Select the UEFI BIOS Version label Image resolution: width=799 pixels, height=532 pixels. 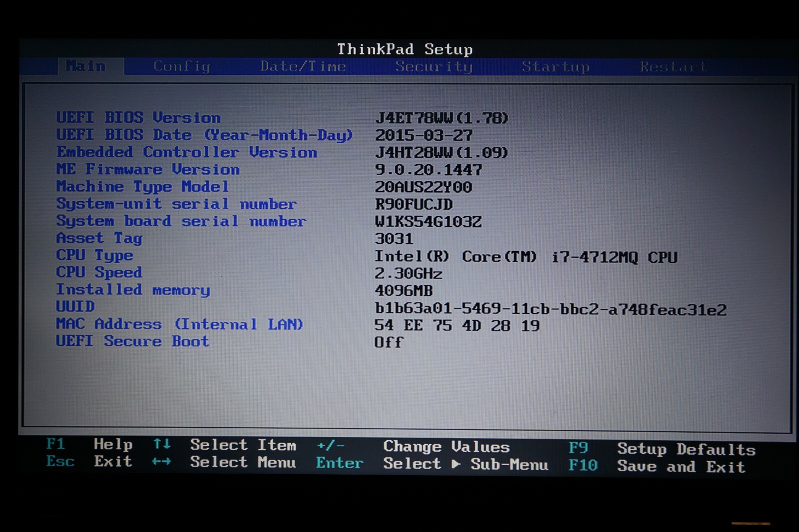[x=138, y=118]
